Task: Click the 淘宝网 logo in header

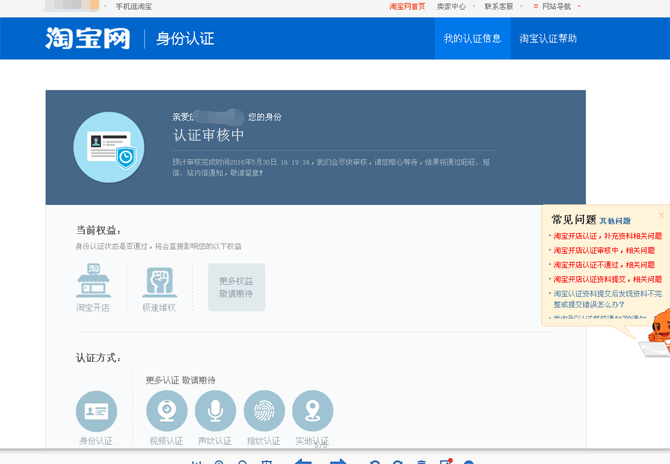Action: click(x=88, y=38)
